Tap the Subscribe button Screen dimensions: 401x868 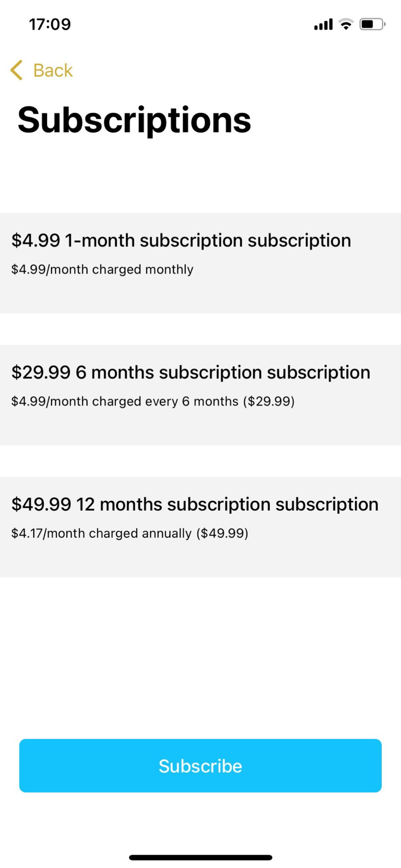[x=200, y=766]
